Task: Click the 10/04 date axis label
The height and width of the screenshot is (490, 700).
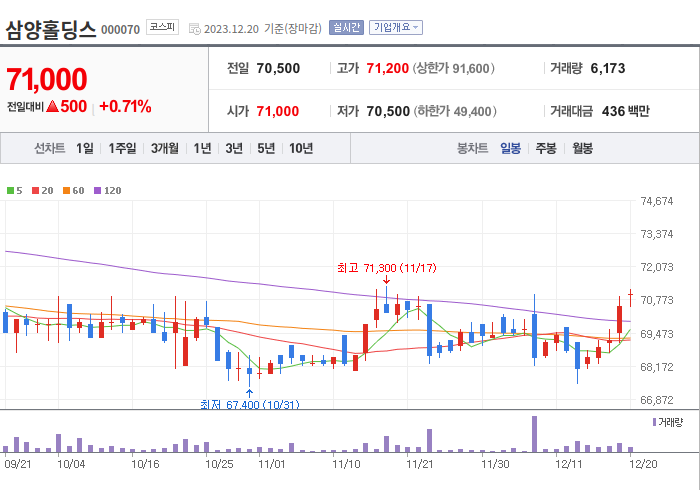Action: pos(71,464)
